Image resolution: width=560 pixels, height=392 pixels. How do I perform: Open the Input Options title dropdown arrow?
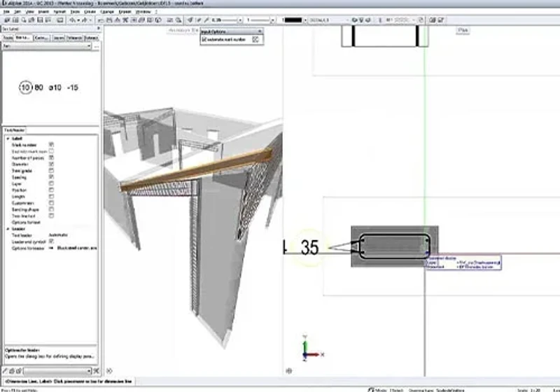(260, 31)
